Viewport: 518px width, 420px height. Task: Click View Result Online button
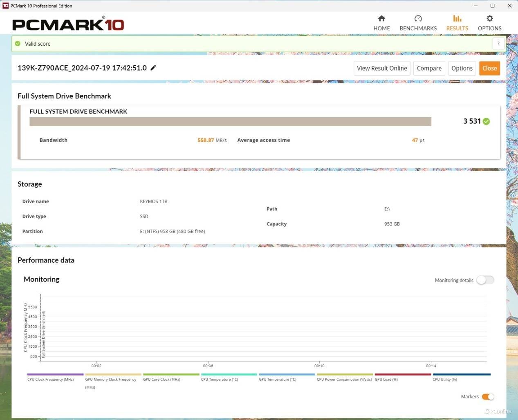click(x=382, y=68)
